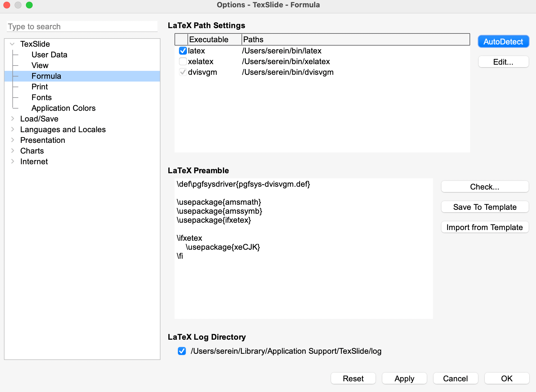Toggle the LaTeX Log Directory checkbox
The image size is (536, 392).
[x=182, y=351]
